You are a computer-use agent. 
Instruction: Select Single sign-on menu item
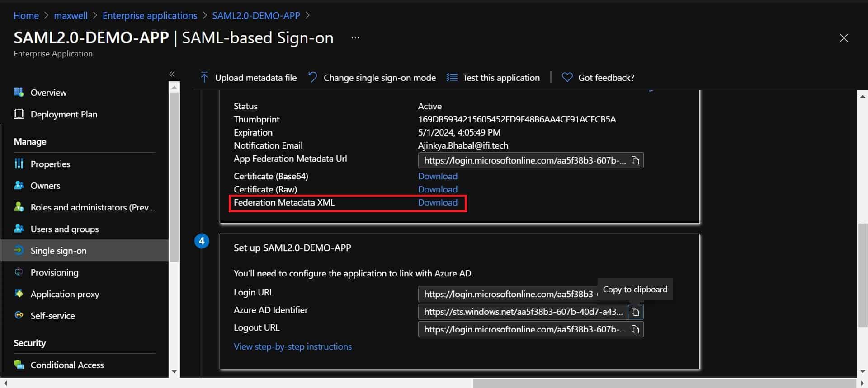tap(84, 250)
